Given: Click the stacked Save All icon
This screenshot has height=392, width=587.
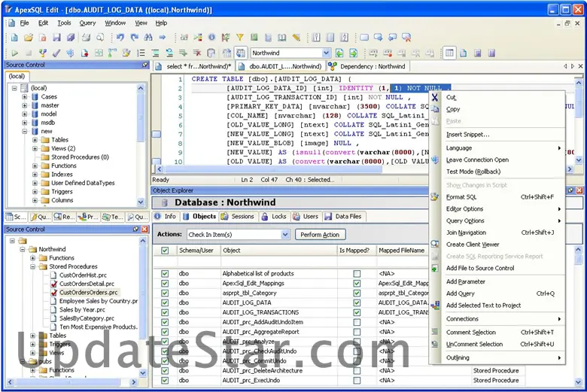Looking at the screenshot, I should point(71,38).
